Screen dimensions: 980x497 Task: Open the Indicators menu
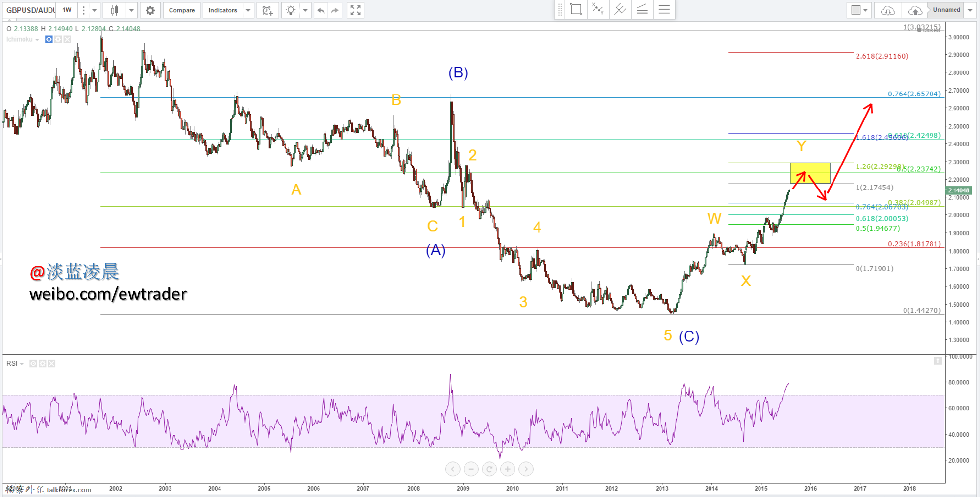tap(222, 10)
